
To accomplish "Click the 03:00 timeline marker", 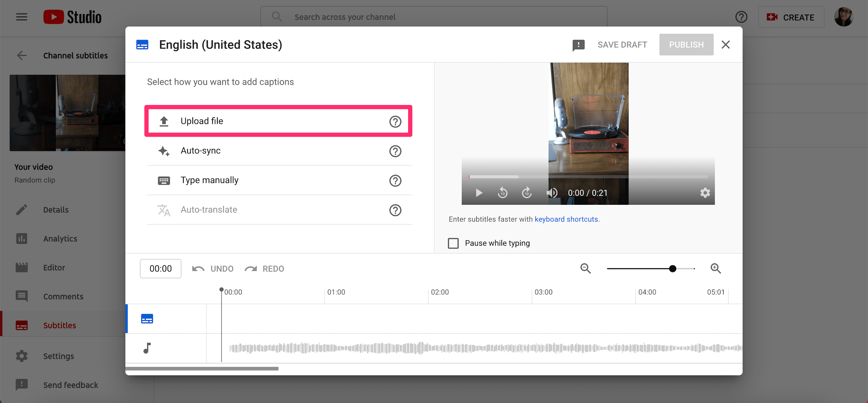I will click(x=543, y=292).
